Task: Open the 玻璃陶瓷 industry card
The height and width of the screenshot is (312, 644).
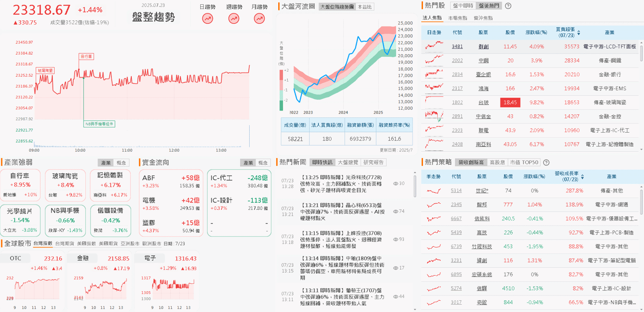Action: (65, 185)
